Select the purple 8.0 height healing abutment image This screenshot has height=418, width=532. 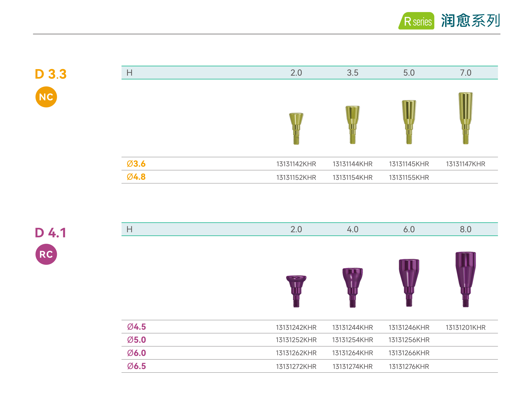(465, 279)
